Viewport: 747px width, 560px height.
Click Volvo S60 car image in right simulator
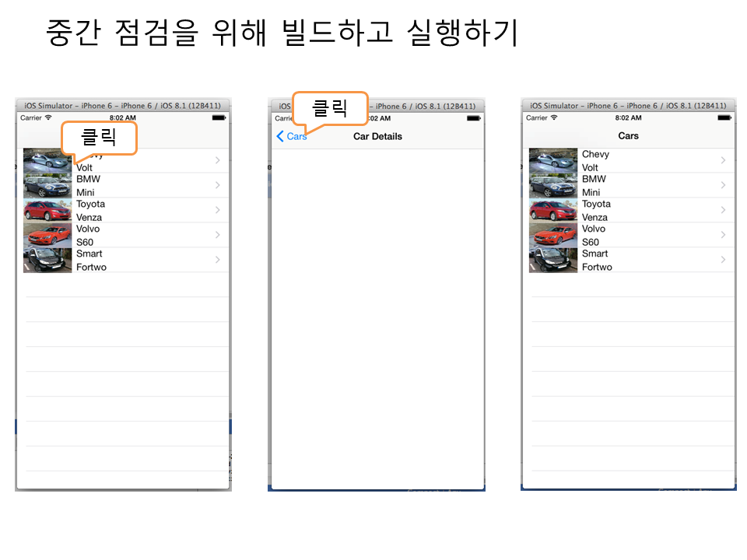click(x=552, y=235)
